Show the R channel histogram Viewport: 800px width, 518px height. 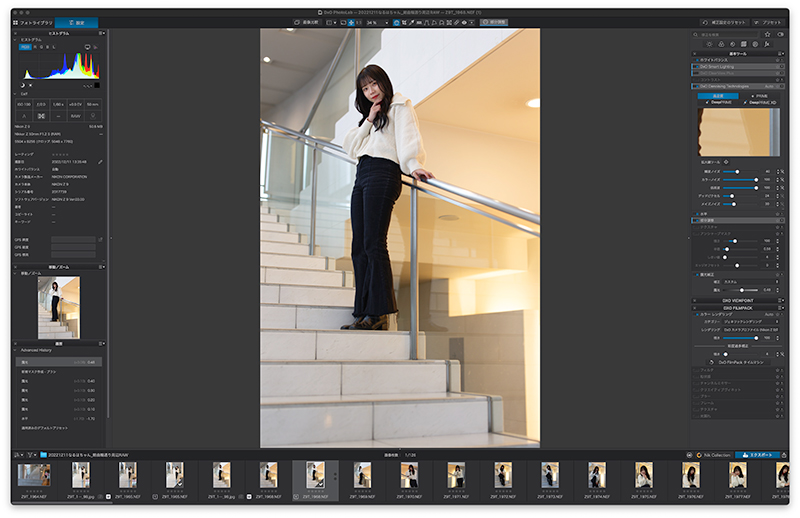pos(35,47)
